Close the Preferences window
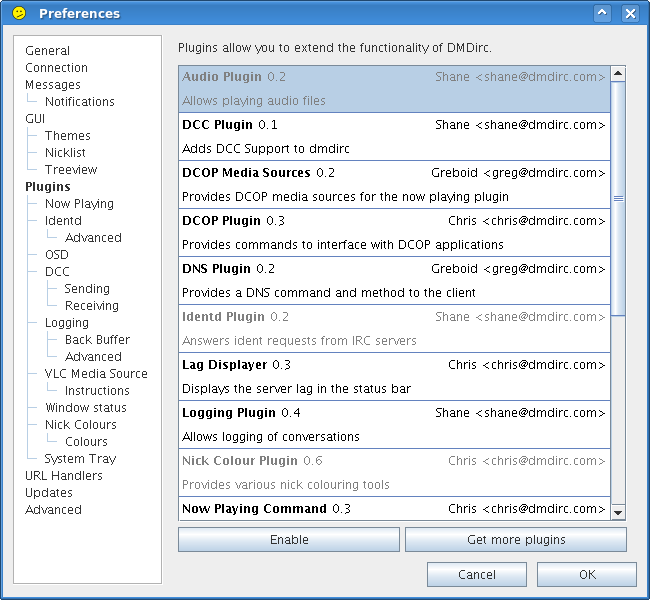Viewport: 650px width, 600px height. [630, 13]
